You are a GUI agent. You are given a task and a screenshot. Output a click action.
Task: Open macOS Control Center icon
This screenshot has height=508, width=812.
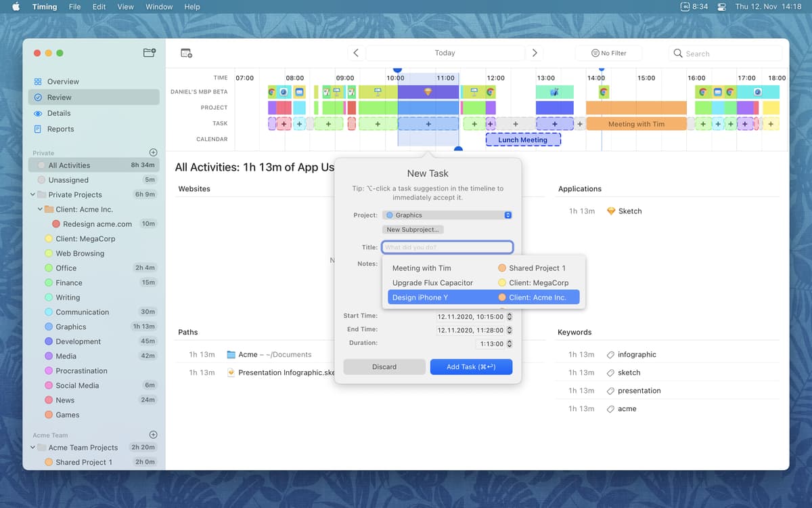[721, 7]
